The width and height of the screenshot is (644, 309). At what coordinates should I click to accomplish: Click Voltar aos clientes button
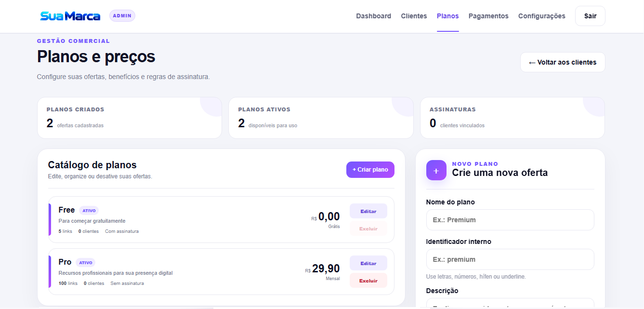coord(563,62)
